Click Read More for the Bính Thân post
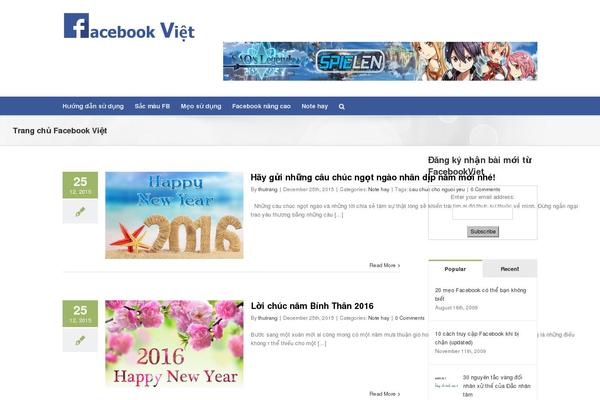 [x=385, y=394]
